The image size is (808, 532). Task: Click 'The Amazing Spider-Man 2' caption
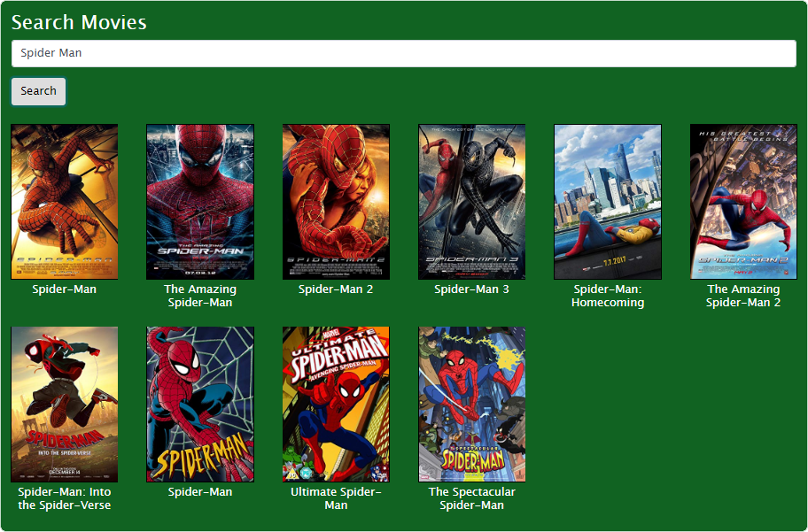click(x=743, y=297)
